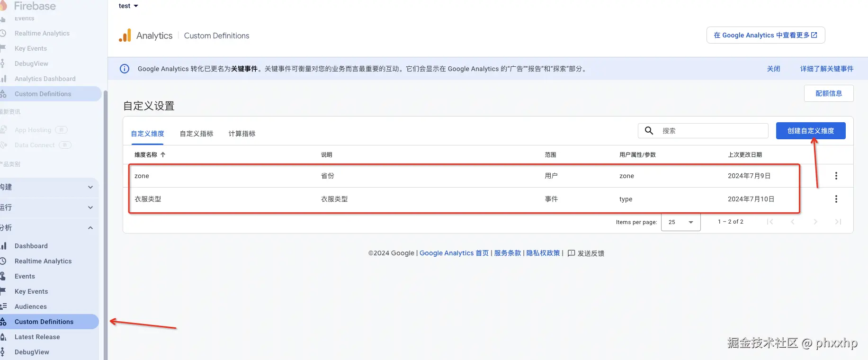Click the Firebase logo text
868x360 pixels.
pos(35,6)
